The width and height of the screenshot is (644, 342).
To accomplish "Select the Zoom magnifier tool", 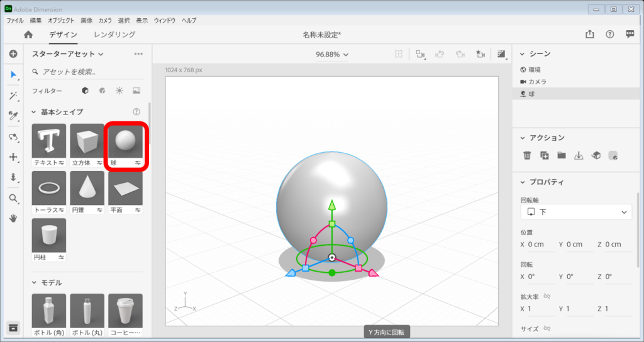I will pos(13,198).
